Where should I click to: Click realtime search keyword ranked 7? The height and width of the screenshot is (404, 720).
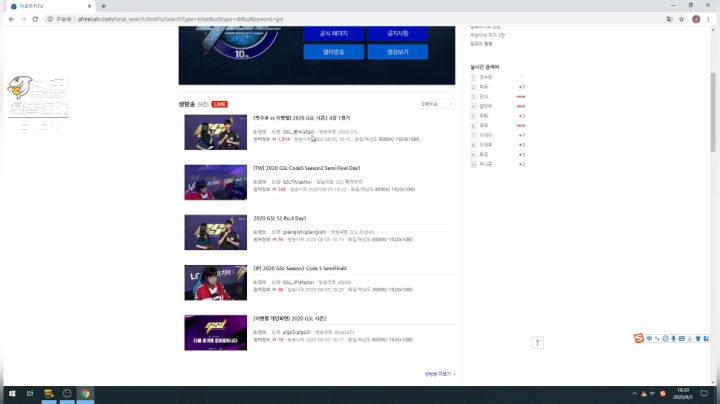485,135
